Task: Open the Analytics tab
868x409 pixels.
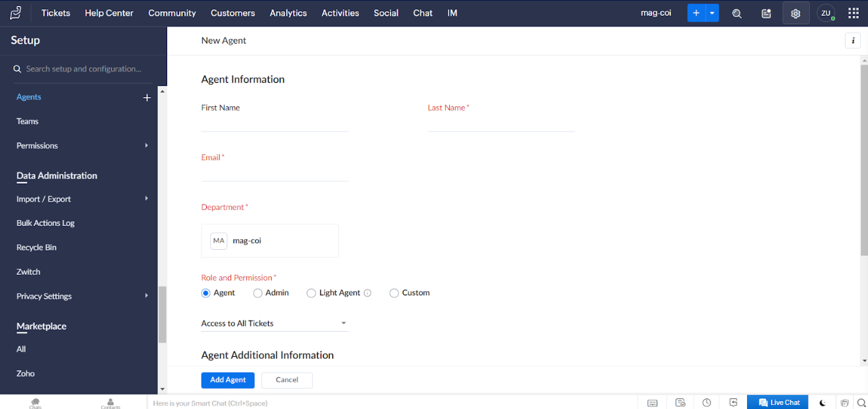Action: (288, 13)
